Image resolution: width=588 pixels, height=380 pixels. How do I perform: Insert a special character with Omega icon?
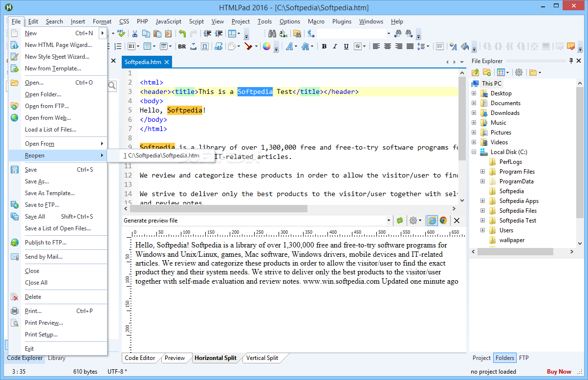205,46
